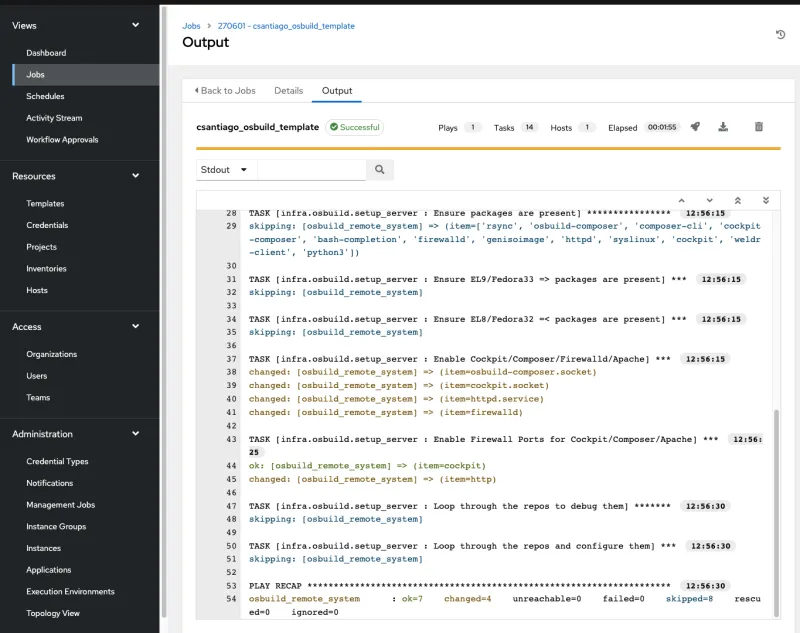The image size is (800, 633).
Task: Click the Jobs breadcrumb link
Action: (x=191, y=26)
